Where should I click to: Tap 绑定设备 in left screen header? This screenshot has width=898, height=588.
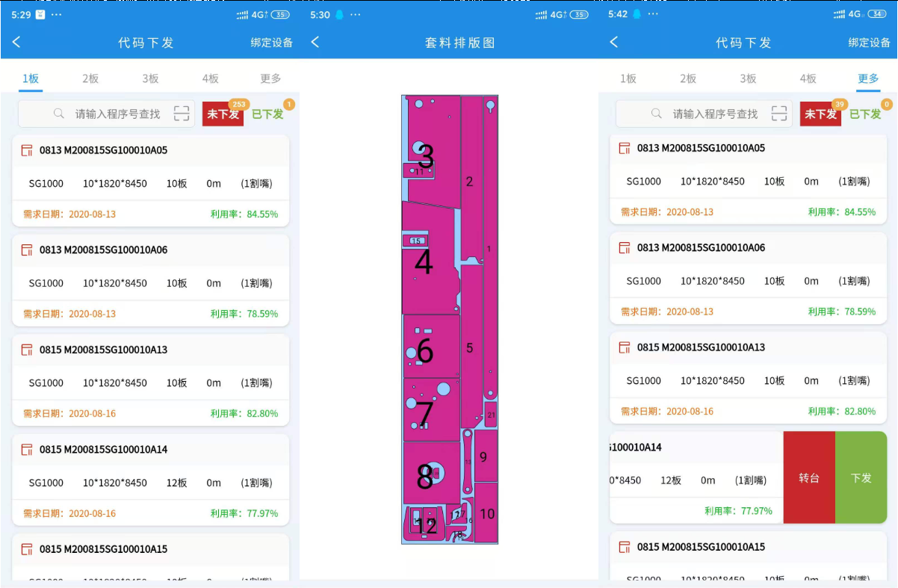coord(272,43)
